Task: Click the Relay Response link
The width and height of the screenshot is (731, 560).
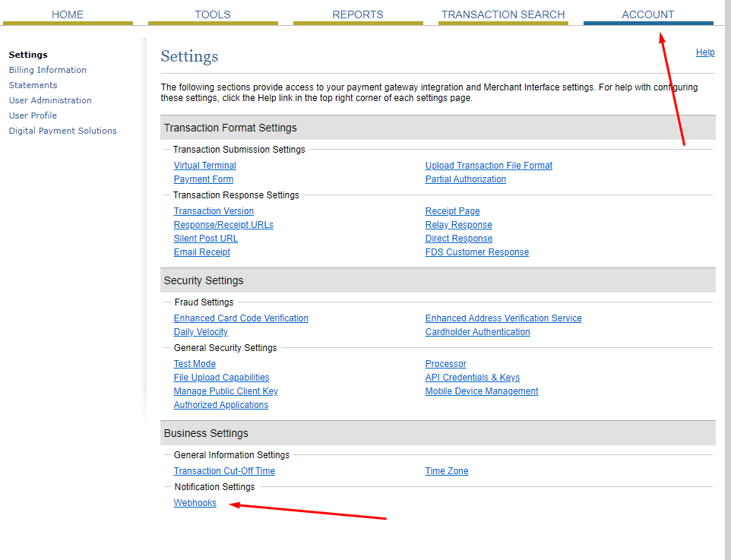Action: [x=458, y=225]
